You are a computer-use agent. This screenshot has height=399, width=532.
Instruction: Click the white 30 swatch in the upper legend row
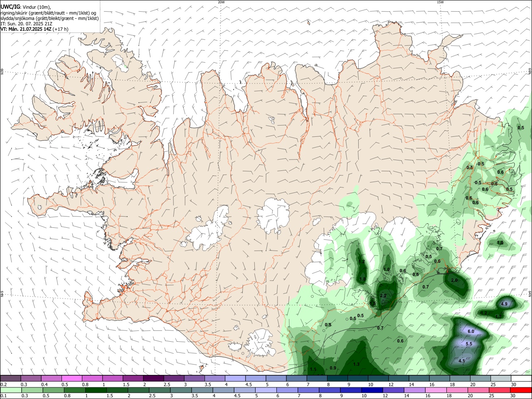(521, 379)
